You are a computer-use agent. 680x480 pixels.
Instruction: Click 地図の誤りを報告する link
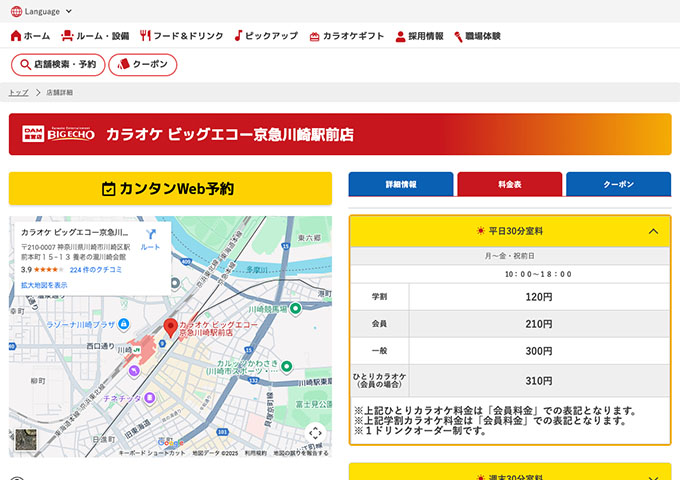pos(301,453)
